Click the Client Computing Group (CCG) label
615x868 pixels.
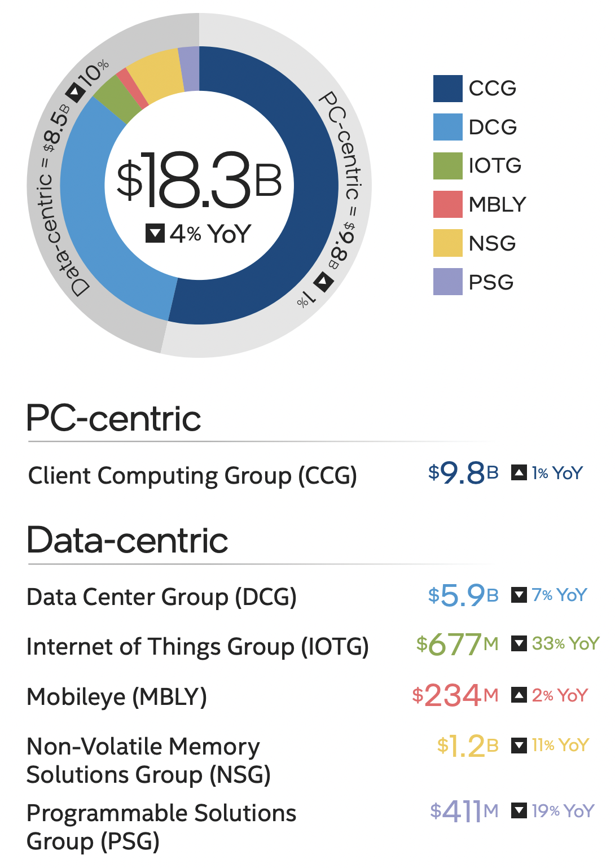pyautogui.click(x=192, y=476)
